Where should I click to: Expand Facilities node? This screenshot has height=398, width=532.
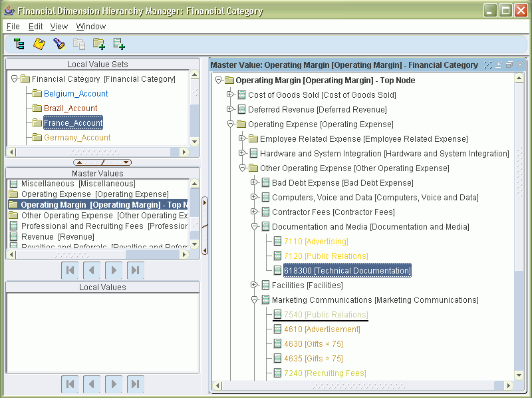point(254,285)
